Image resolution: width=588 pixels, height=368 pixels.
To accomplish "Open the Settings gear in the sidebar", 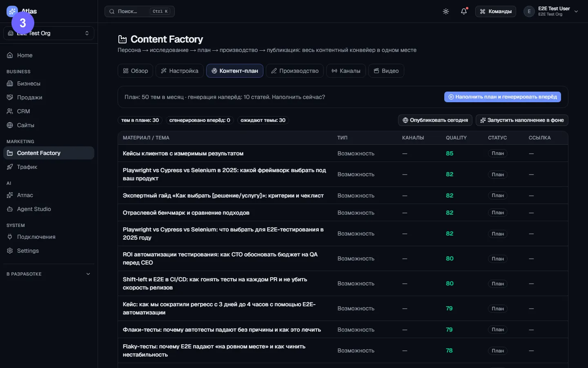I will click(x=10, y=251).
